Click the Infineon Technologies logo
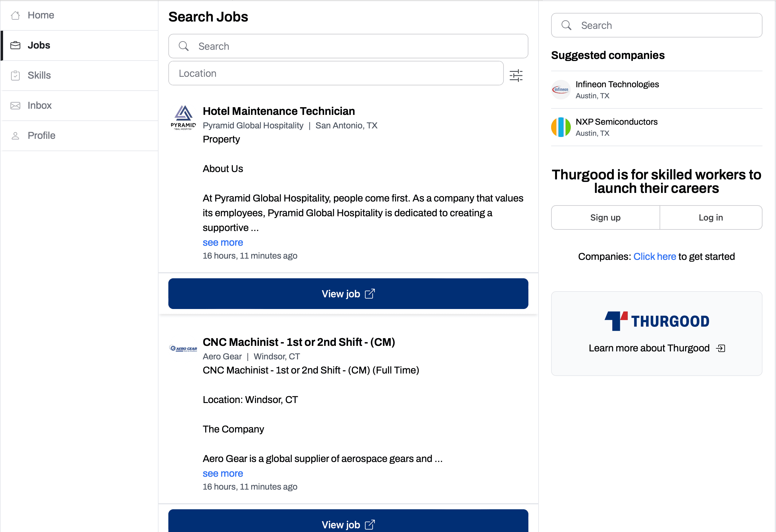 (561, 89)
